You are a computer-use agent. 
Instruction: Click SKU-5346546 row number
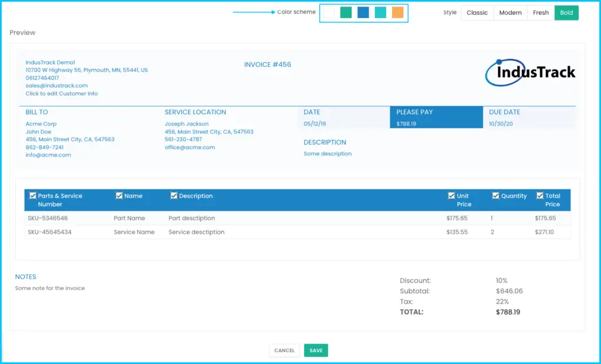tap(48, 218)
